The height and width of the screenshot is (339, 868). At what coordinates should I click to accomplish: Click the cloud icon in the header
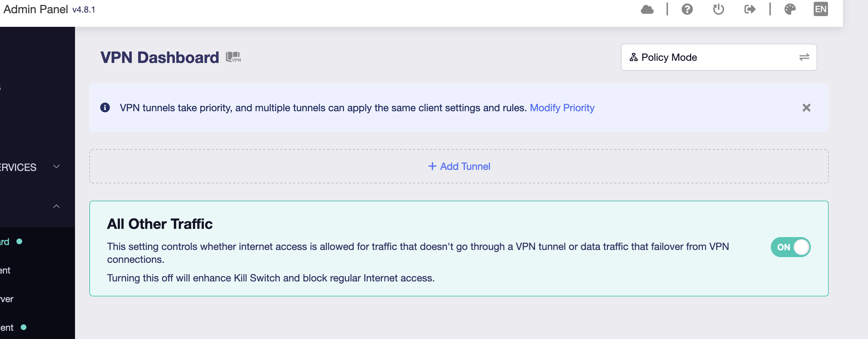[647, 9]
